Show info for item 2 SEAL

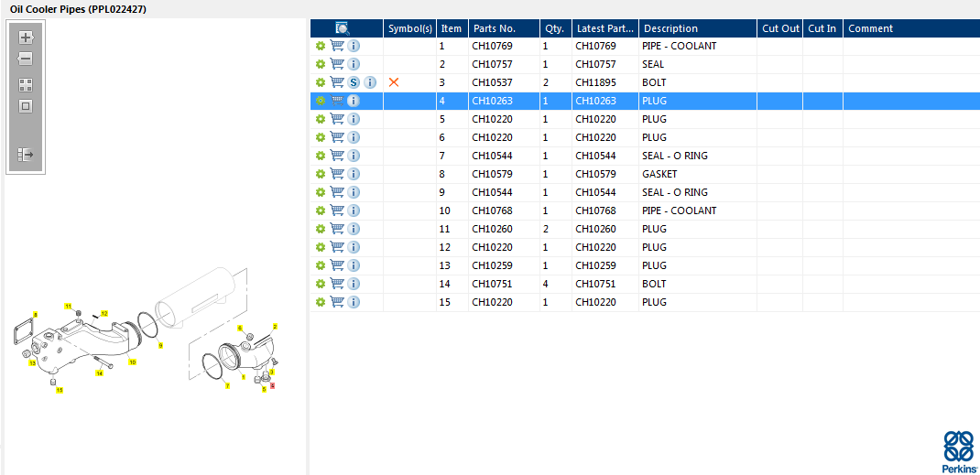tap(354, 64)
